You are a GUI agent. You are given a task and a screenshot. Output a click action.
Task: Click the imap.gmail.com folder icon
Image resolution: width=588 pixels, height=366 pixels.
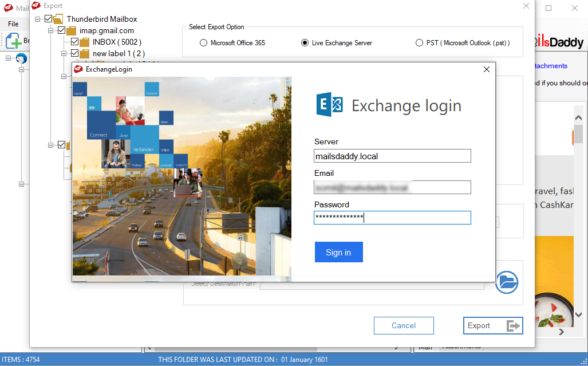tap(72, 30)
